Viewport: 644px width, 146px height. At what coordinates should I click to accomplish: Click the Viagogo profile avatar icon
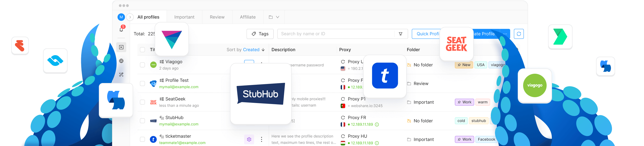click(x=153, y=65)
